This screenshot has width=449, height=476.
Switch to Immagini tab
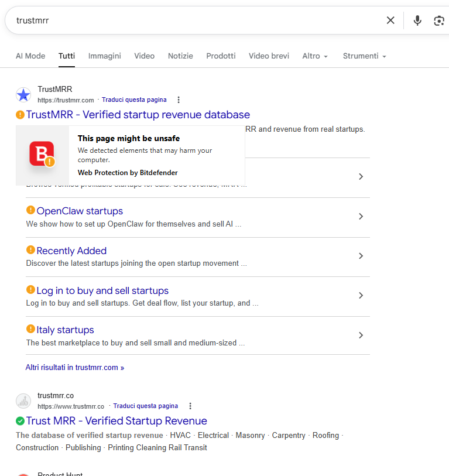click(104, 56)
